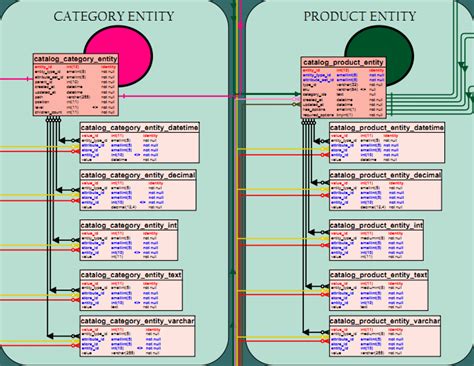Select the catalog_product_entity_datetime table title
The height and width of the screenshot is (366, 474).
pos(387,128)
